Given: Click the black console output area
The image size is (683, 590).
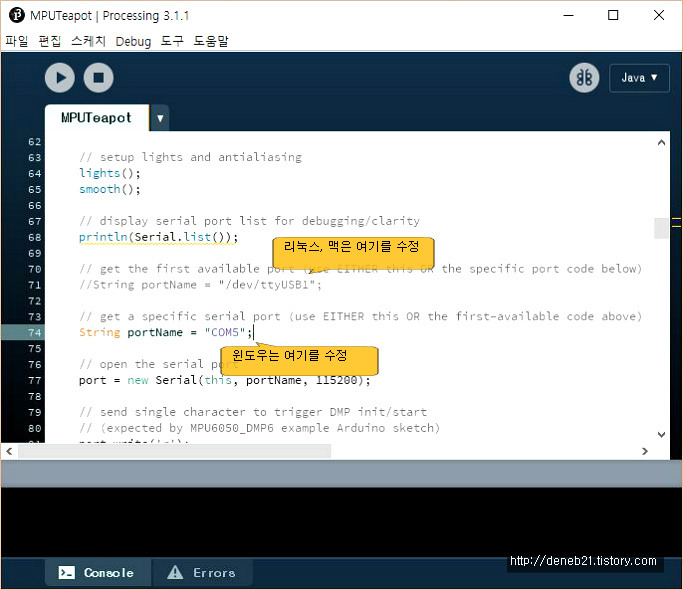Looking at the screenshot, I should pyautogui.click(x=342, y=522).
